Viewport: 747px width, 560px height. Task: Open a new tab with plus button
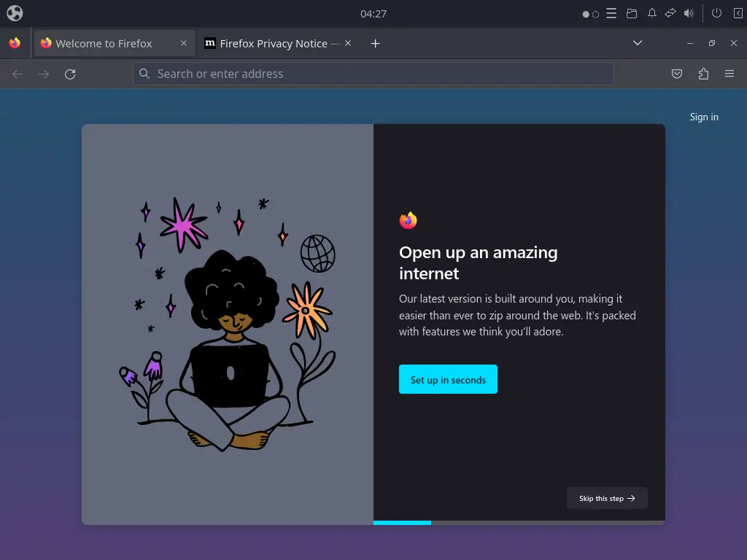[x=376, y=43]
